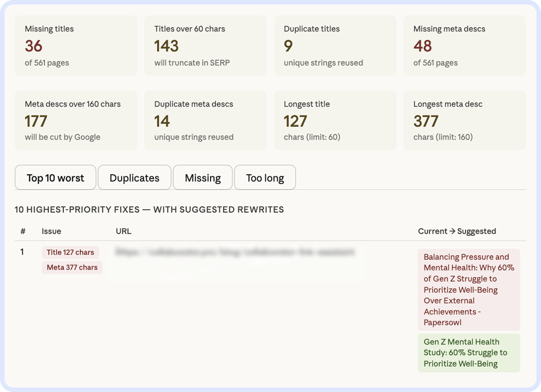
Task: Select the Duplicate meta descs card
Action: 205,120
